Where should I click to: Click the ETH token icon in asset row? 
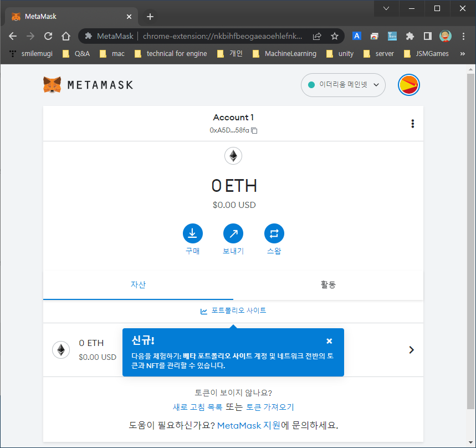pos(61,350)
